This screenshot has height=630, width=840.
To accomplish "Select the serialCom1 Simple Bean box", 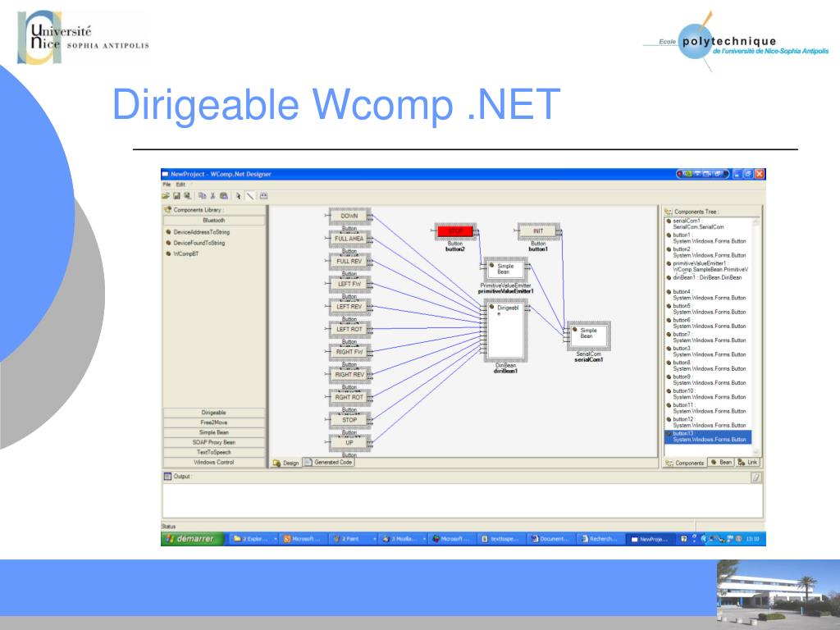I will pos(588,336).
